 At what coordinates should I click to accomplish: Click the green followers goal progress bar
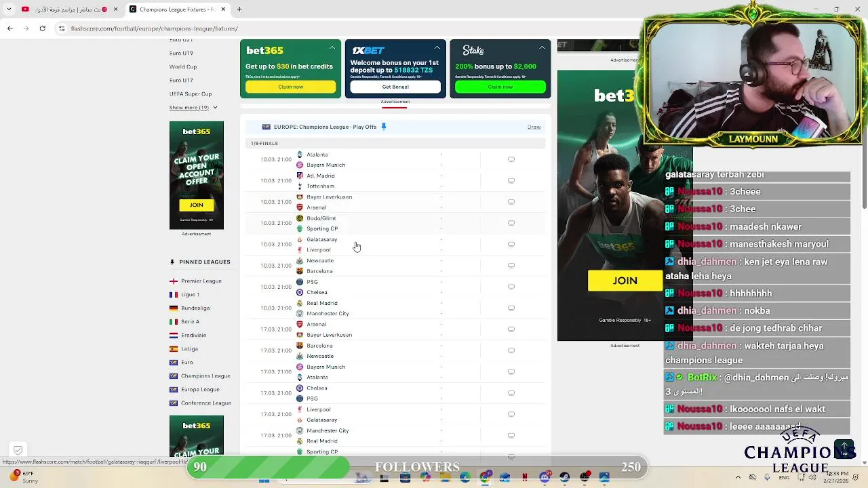point(270,467)
